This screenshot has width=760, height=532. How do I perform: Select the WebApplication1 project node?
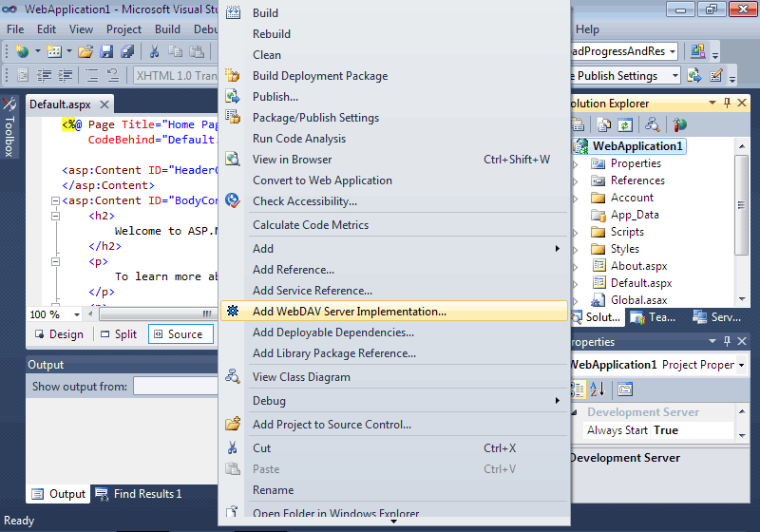point(630,146)
